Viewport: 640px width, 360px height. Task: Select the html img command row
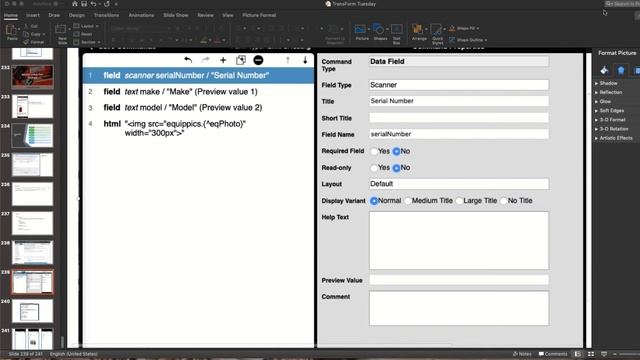pos(198,129)
